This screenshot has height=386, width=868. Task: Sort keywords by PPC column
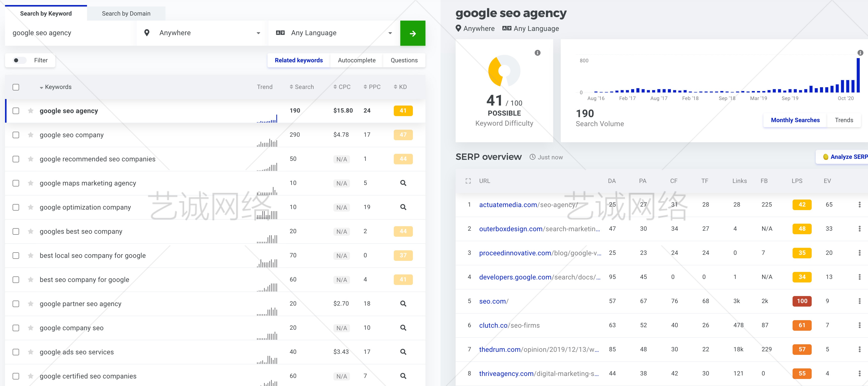click(x=372, y=87)
